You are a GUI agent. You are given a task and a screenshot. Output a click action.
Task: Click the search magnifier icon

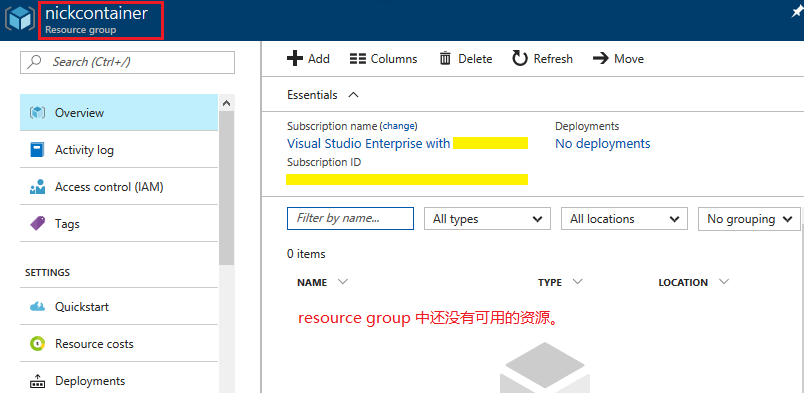[x=35, y=62]
